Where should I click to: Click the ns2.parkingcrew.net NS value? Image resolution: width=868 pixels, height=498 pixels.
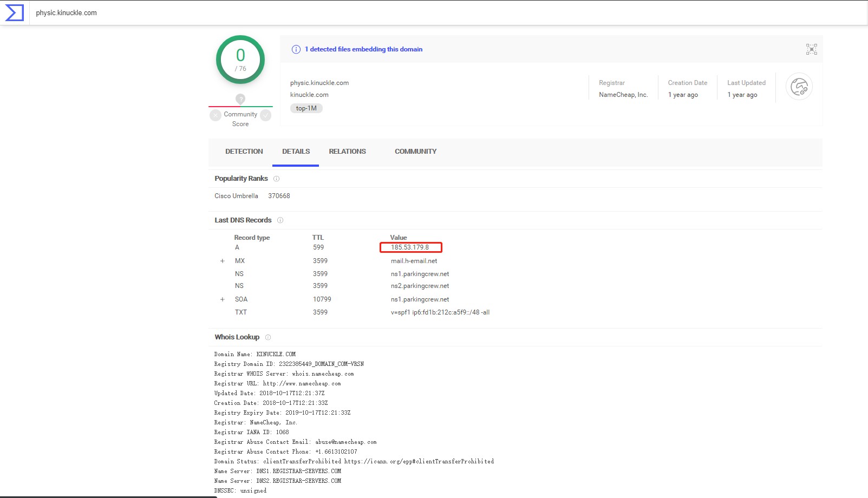pos(420,286)
